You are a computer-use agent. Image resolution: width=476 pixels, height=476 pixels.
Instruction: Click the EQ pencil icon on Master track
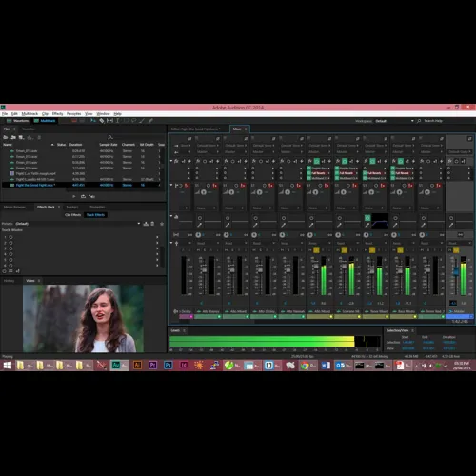tap(451, 225)
